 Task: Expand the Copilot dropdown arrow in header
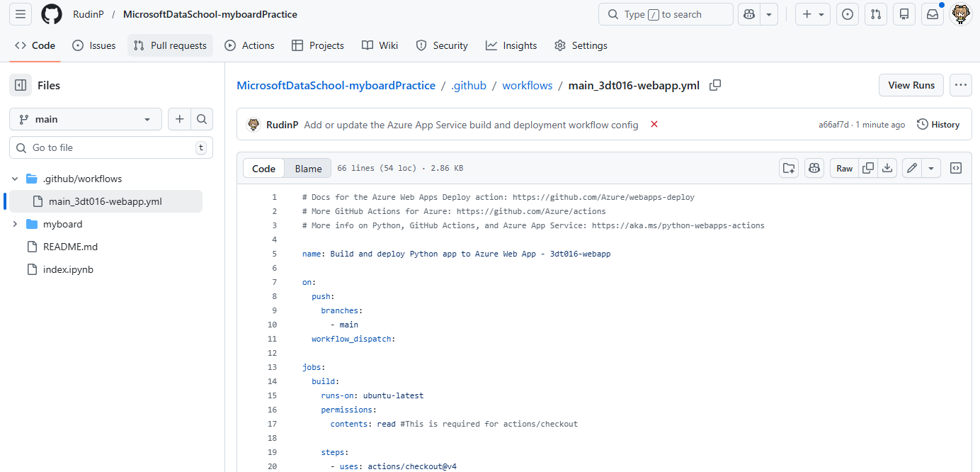coord(770,14)
